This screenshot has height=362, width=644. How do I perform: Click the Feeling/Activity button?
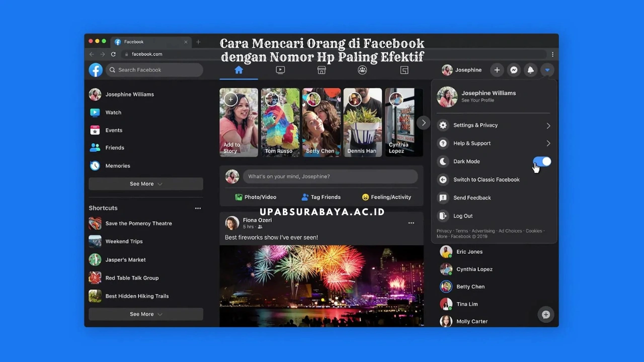click(386, 197)
